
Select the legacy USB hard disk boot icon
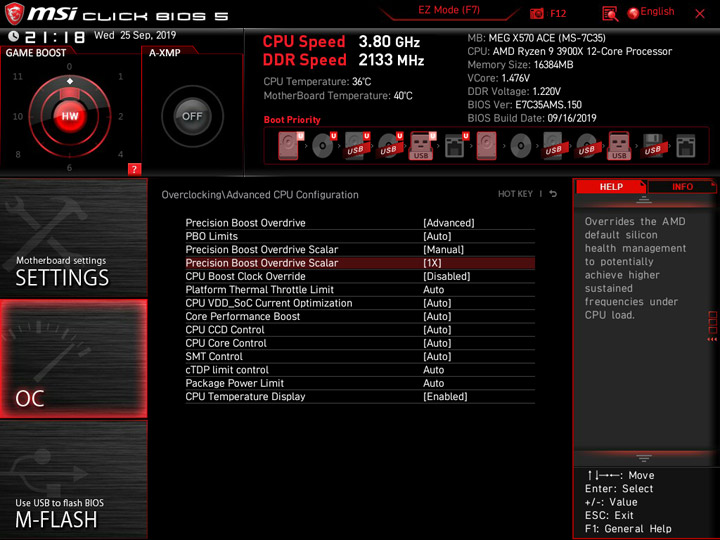tap(553, 146)
